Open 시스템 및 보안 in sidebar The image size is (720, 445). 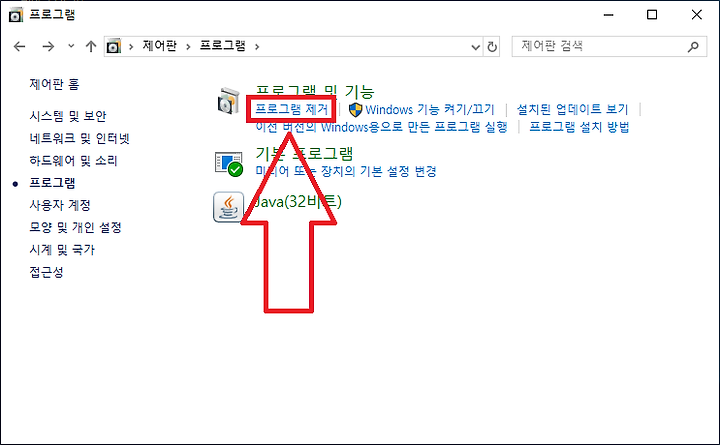point(68,116)
